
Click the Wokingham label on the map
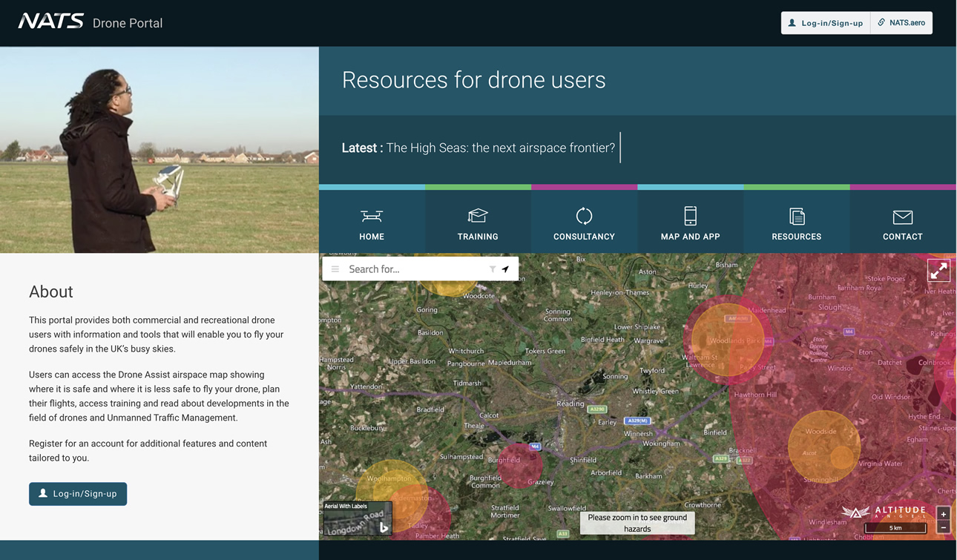click(x=661, y=444)
